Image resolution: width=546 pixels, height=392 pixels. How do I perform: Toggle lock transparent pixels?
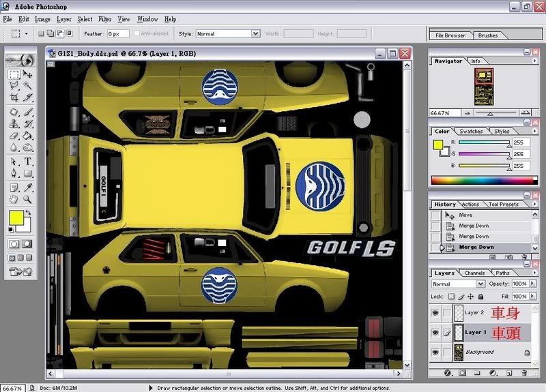pos(451,297)
